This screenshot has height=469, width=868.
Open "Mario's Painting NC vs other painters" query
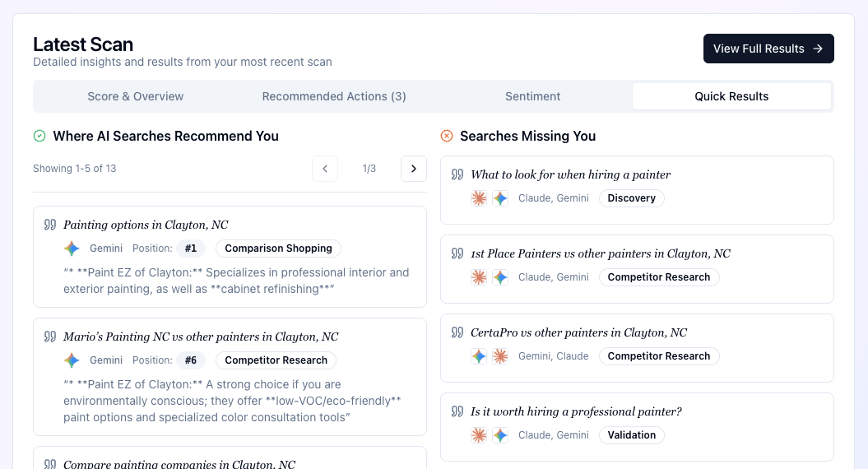(201, 337)
